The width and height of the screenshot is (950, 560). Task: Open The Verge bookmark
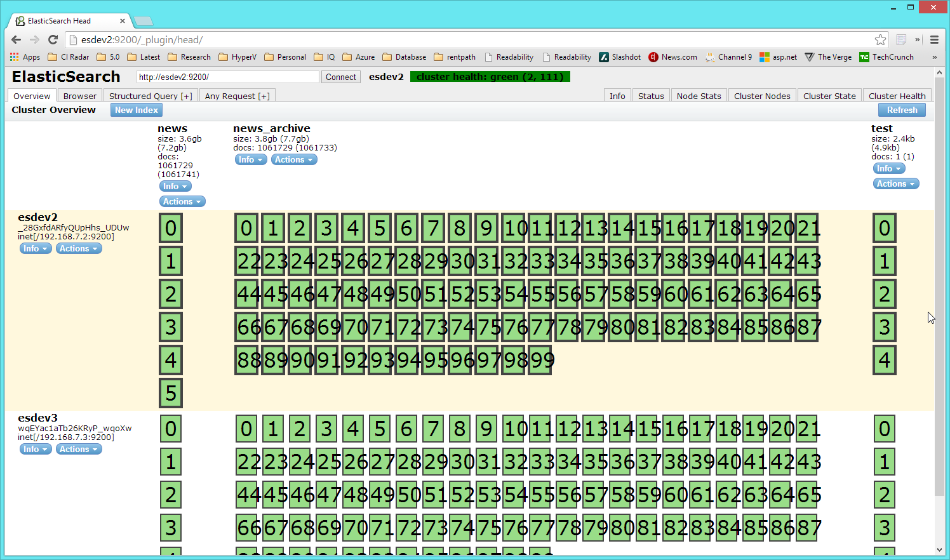[828, 57]
